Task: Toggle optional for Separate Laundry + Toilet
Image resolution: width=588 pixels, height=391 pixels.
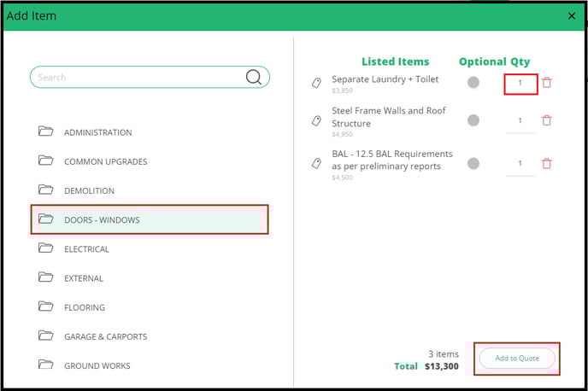Action: [x=473, y=83]
